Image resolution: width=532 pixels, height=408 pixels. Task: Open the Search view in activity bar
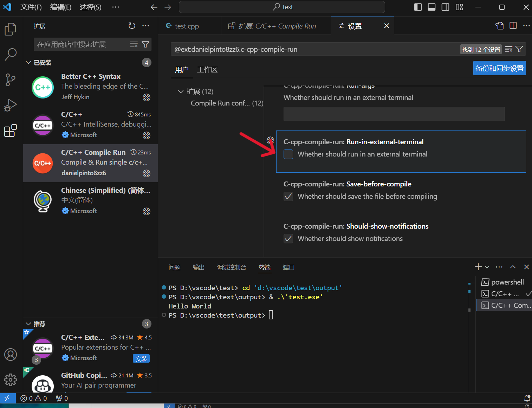pos(11,55)
